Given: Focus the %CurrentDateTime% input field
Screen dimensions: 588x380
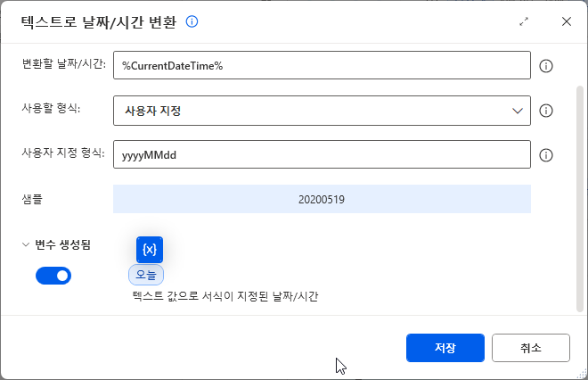Looking at the screenshot, I should [x=322, y=65].
